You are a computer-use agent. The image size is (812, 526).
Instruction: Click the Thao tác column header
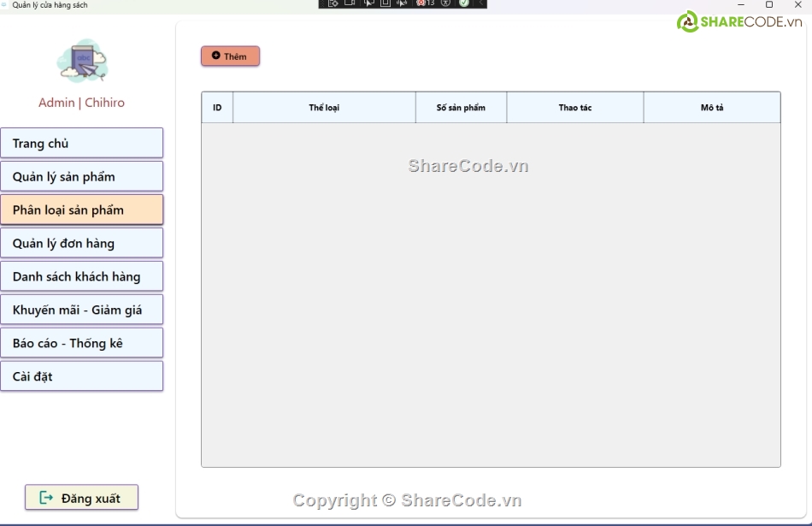click(574, 108)
